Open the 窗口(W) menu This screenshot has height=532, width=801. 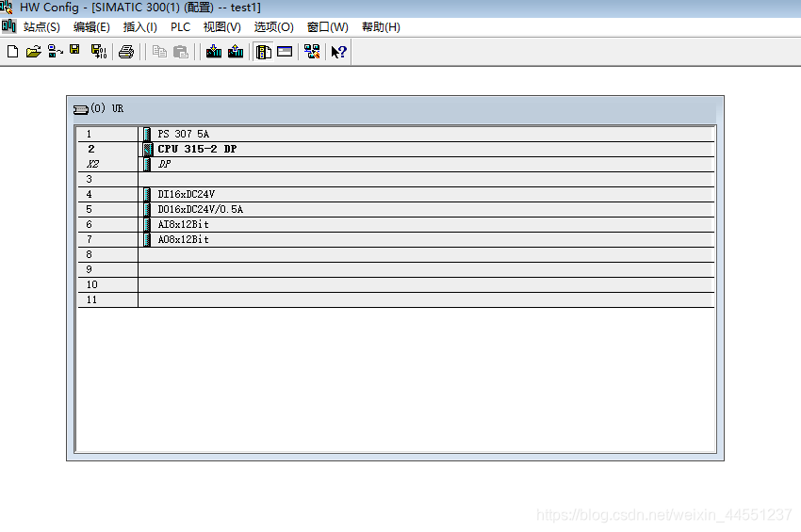328,27
